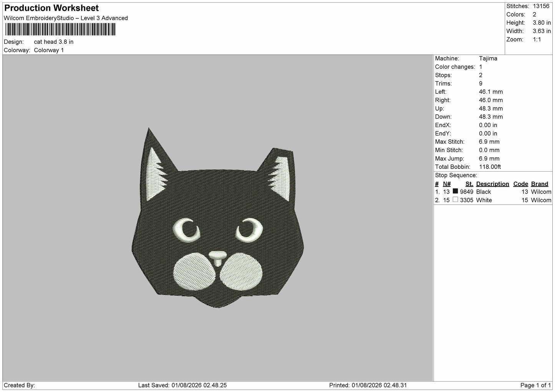The width and height of the screenshot is (555, 392).
Task: Click the "St." column header
Action: pos(469,184)
